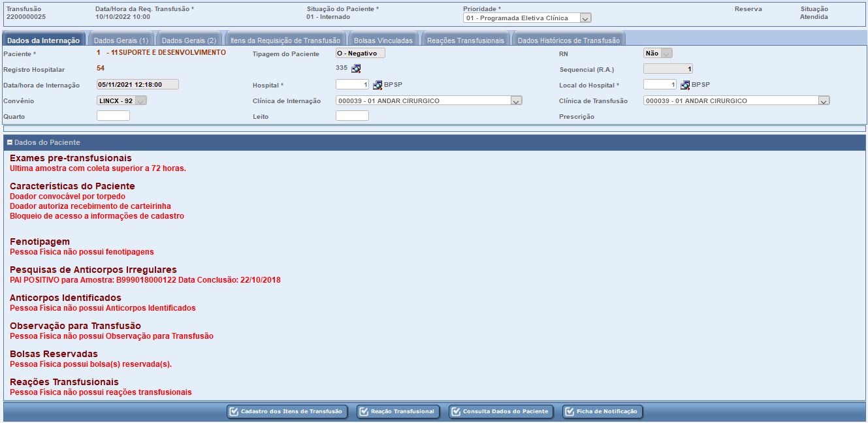The height and width of the screenshot is (423, 868).
Task: Open the Local do Hospital lookup icon
Action: point(685,85)
